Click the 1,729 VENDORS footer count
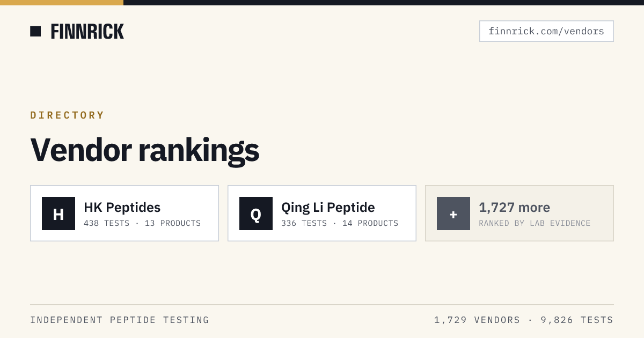This screenshot has height=338, width=644. [477, 320]
